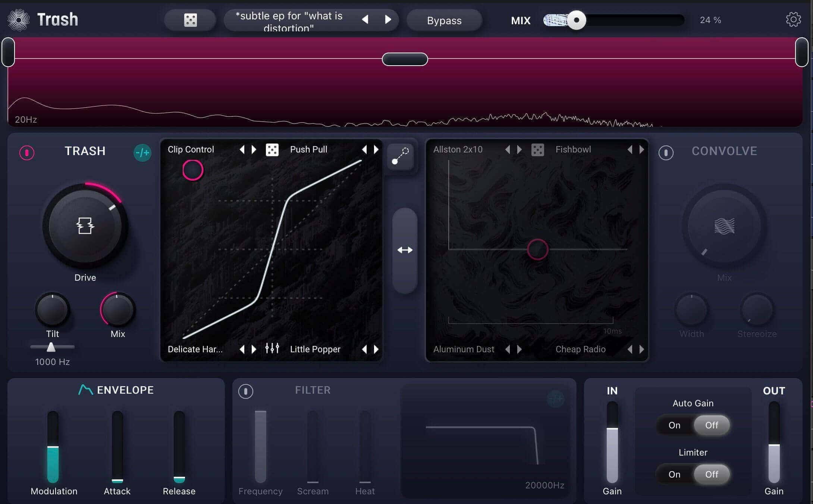Viewport: 813px width, 504px height.
Task: Click the Bypass button
Action: click(x=444, y=20)
